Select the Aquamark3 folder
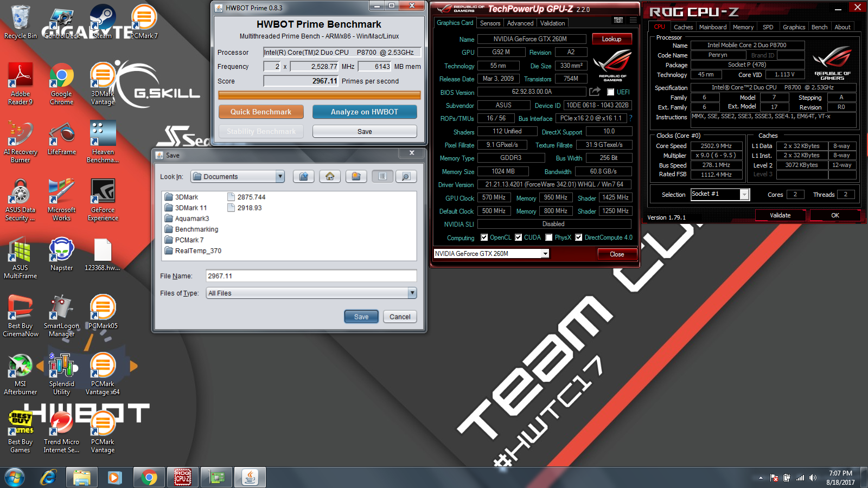 tap(187, 219)
